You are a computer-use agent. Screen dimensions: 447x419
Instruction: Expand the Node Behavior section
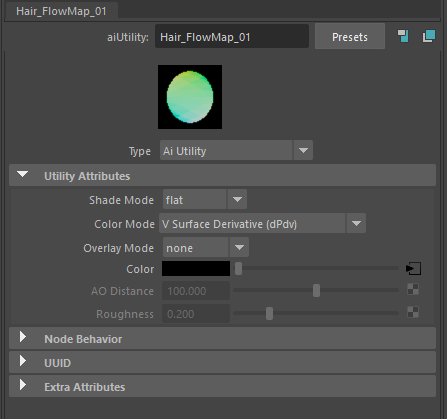pyautogui.click(x=222, y=339)
